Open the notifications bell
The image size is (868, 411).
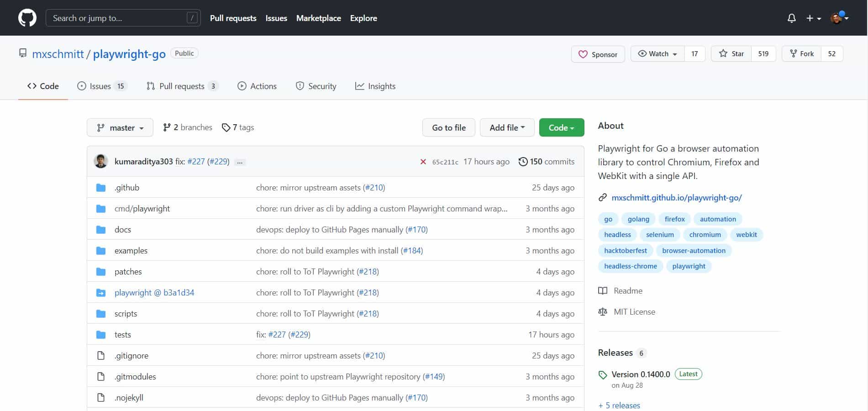pos(791,18)
